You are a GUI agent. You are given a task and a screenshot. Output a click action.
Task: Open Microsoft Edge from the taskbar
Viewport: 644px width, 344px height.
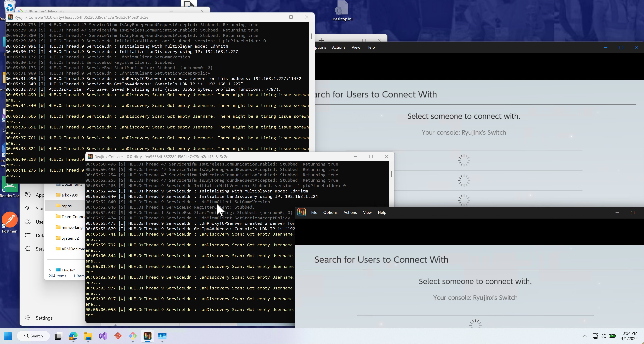(73, 336)
